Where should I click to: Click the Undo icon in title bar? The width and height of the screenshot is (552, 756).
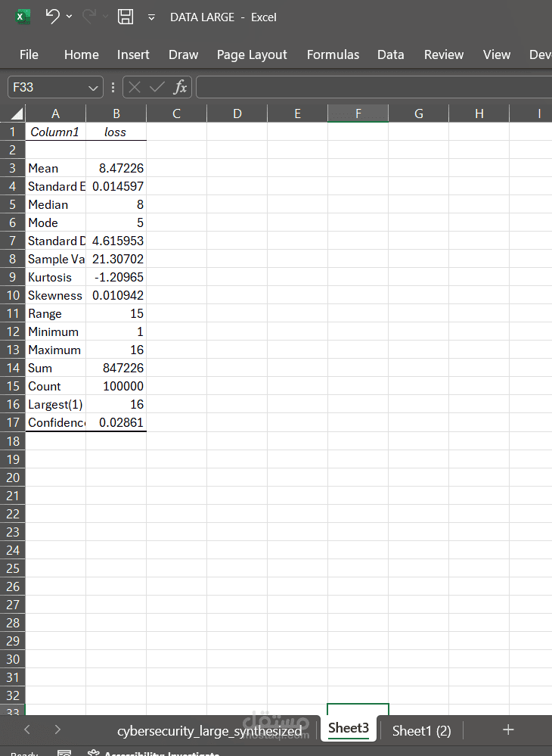point(52,17)
